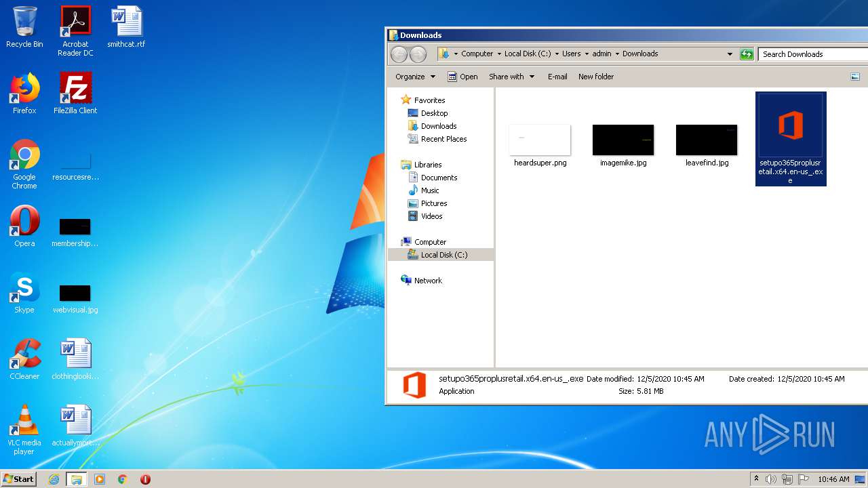
Task: Select smithcat.rtf on the desktop
Action: (126, 27)
